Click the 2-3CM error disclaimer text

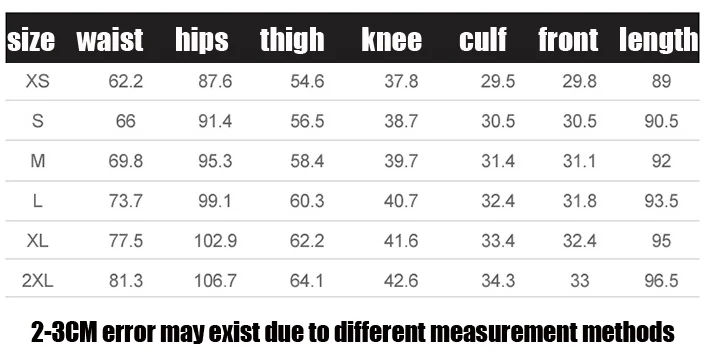[x=353, y=332]
